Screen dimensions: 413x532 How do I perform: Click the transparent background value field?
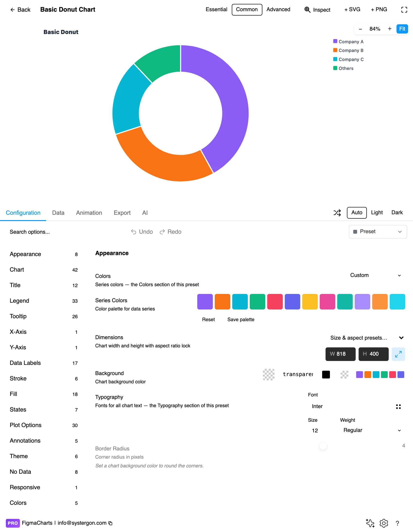click(x=298, y=374)
